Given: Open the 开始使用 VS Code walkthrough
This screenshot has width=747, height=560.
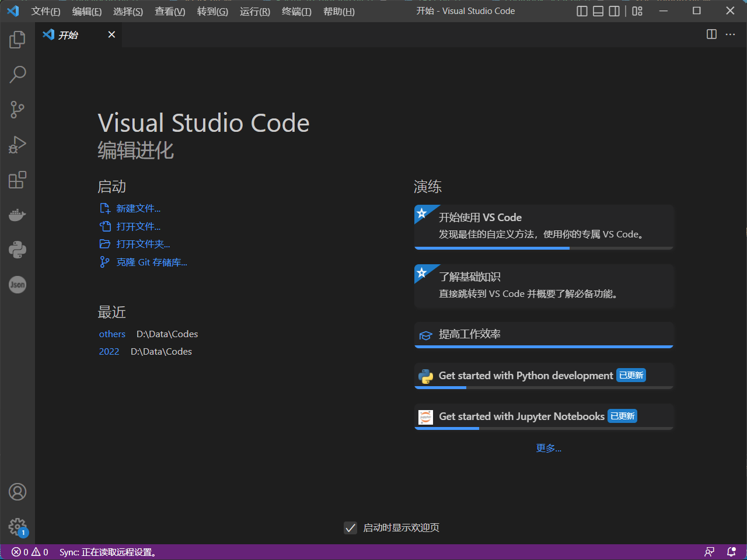Looking at the screenshot, I should click(x=544, y=226).
